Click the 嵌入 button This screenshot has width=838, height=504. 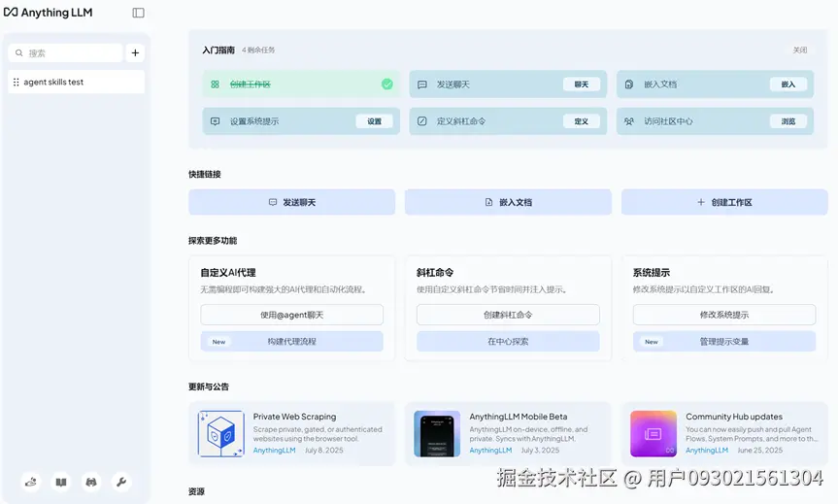788,84
